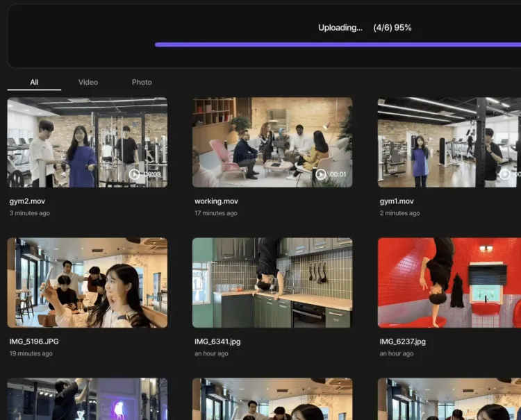This screenshot has width=521, height=420.
Task: Click the IMG_6341.jpg file name
Action: 217,342
